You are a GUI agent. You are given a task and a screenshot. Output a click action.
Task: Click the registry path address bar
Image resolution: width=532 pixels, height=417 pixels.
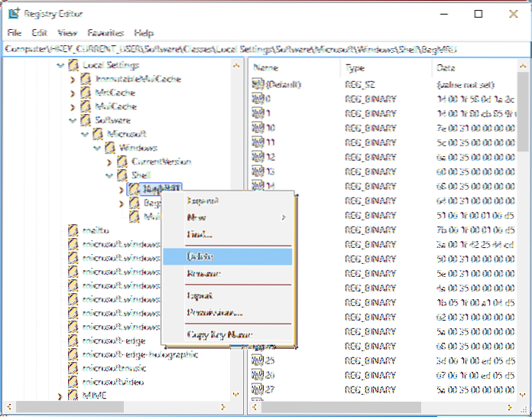[266, 48]
